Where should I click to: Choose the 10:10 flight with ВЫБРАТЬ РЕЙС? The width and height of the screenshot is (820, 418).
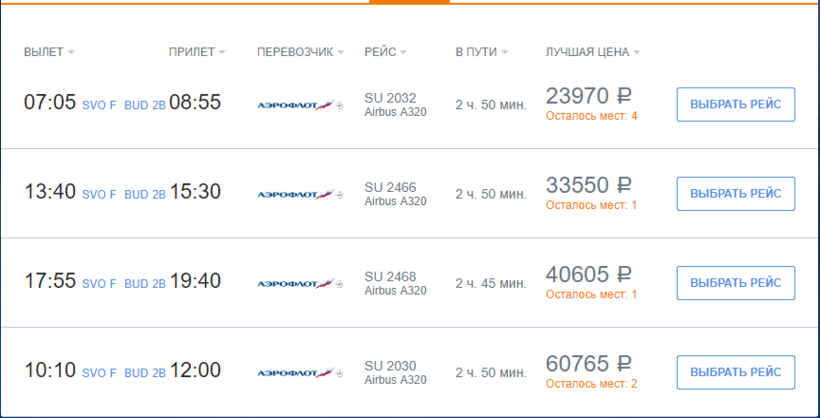coord(736,372)
